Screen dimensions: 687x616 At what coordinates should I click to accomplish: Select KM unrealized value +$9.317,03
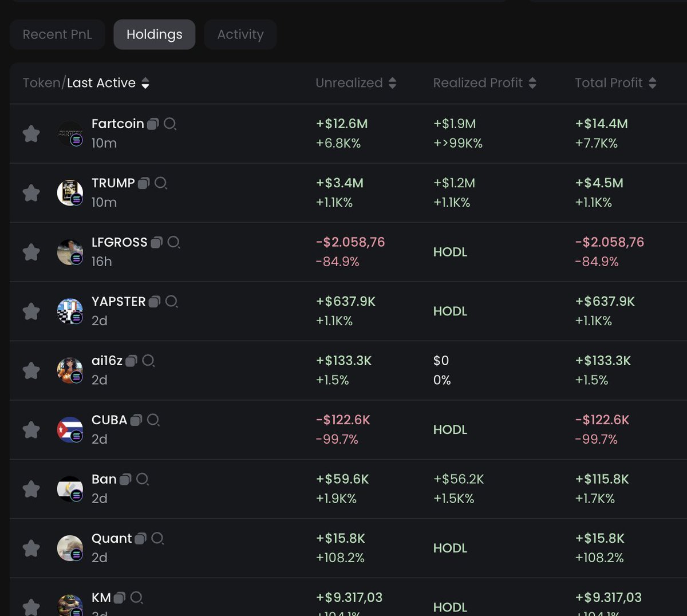pos(349,598)
